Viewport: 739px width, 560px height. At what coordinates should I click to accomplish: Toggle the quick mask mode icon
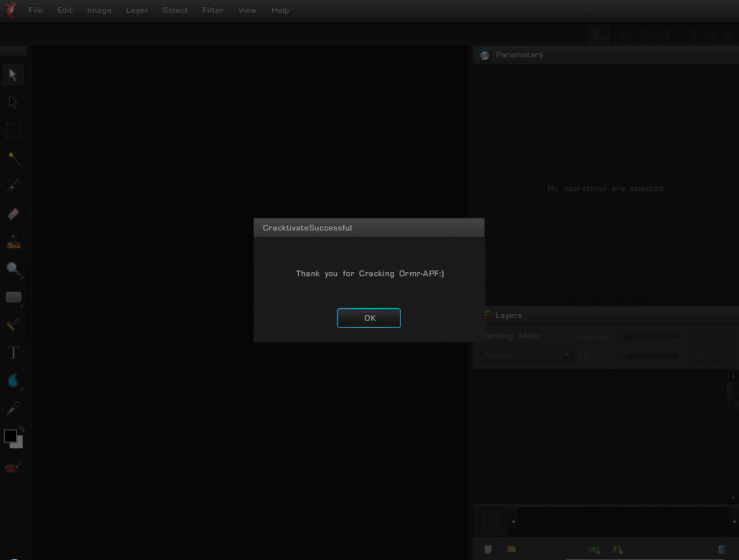tap(13, 467)
